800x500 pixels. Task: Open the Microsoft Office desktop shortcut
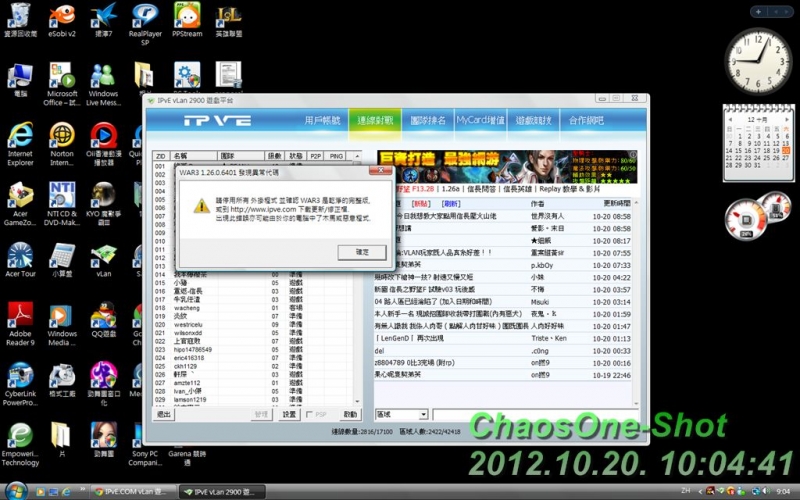pyautogui.click(x=62, y=83)
